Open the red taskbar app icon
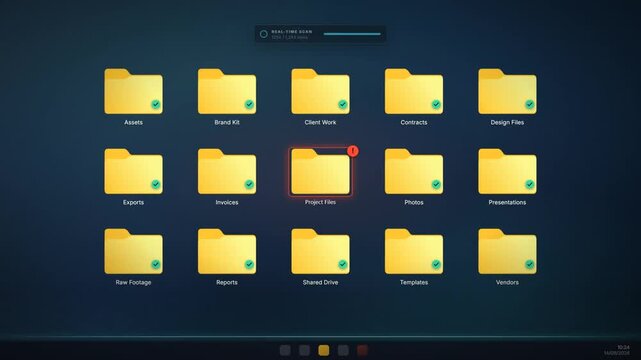 point(362,350)
